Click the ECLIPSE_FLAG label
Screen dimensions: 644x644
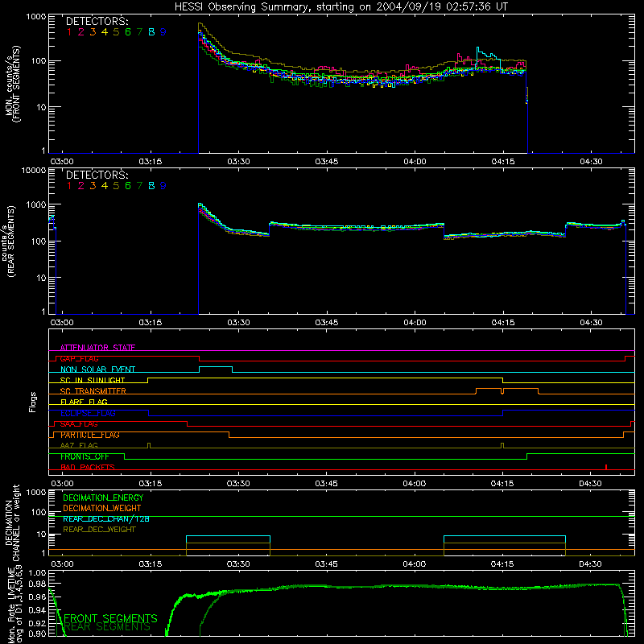click(88, 413)
